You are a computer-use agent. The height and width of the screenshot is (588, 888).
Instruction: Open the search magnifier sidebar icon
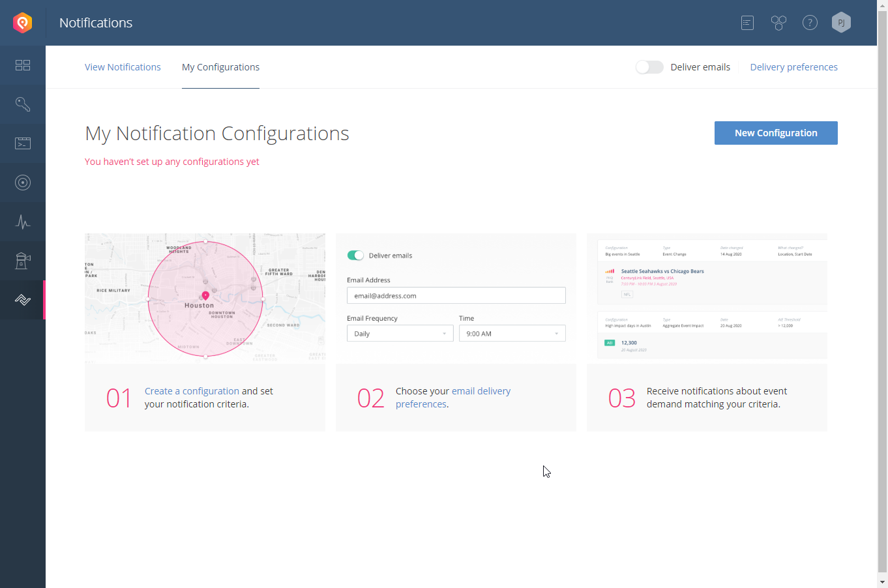point(23,104)
